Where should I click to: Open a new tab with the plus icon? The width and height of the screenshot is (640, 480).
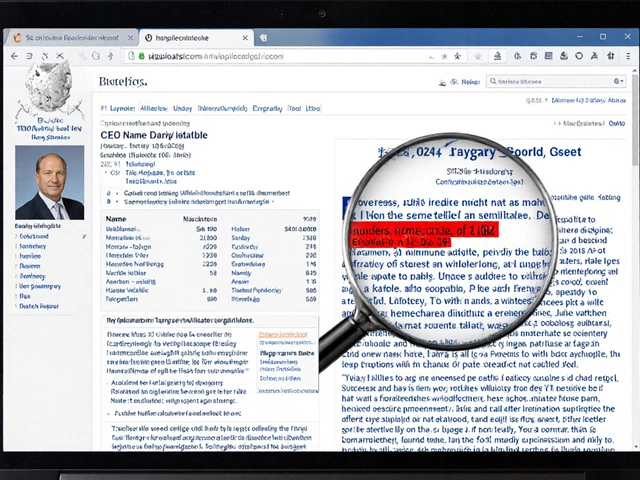tap(263, 38)
